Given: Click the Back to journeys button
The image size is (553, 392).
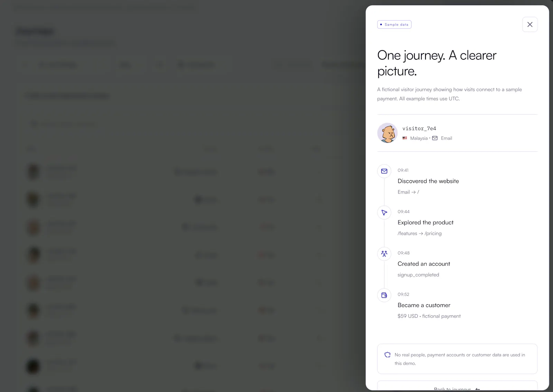Looking at the screenshot, I should (x=457, y=386).
